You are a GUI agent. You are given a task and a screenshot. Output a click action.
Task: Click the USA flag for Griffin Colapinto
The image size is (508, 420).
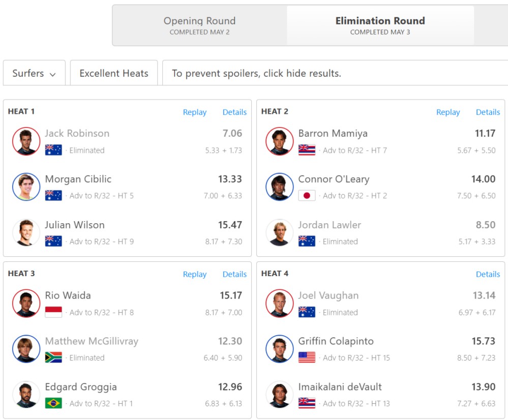point(307,357)
